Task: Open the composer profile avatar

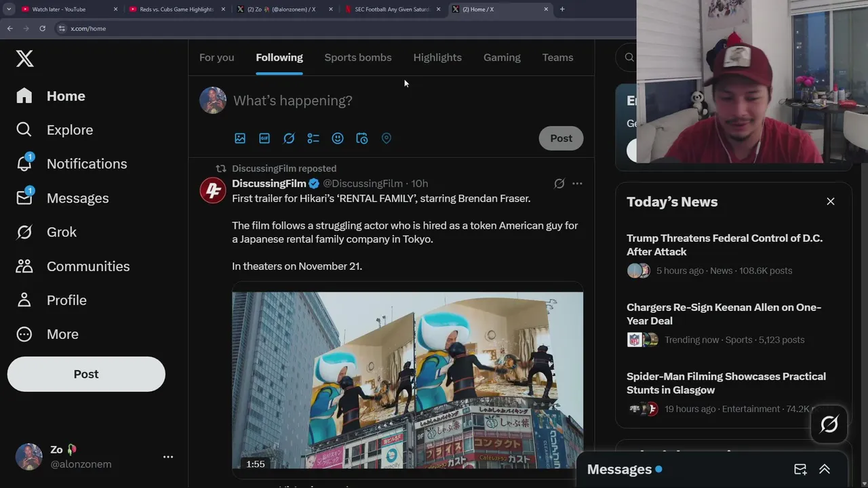Action: point(213,100)
